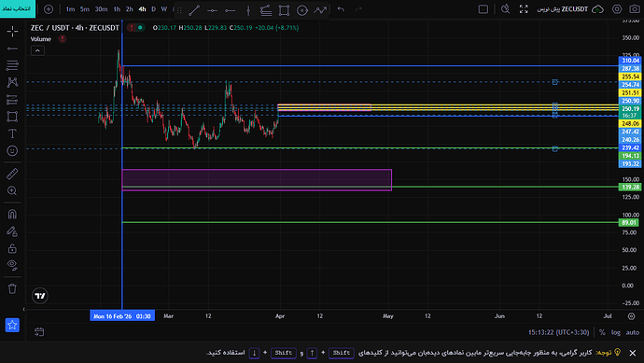This screenshot has width=644, height=363.
Task: Open the pattern tools in left sidebar
Action: (x=12, y=82)
